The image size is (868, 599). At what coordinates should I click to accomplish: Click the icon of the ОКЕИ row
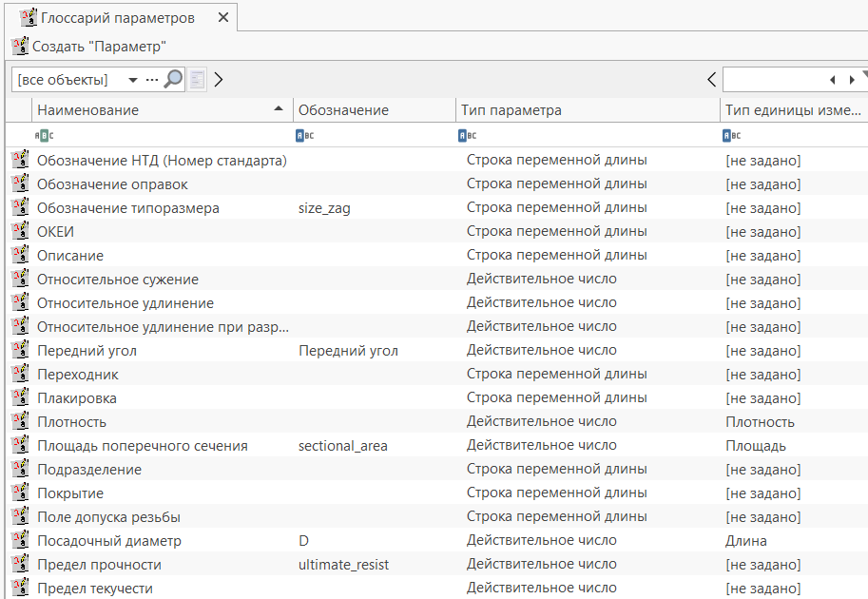click(20, 231)
